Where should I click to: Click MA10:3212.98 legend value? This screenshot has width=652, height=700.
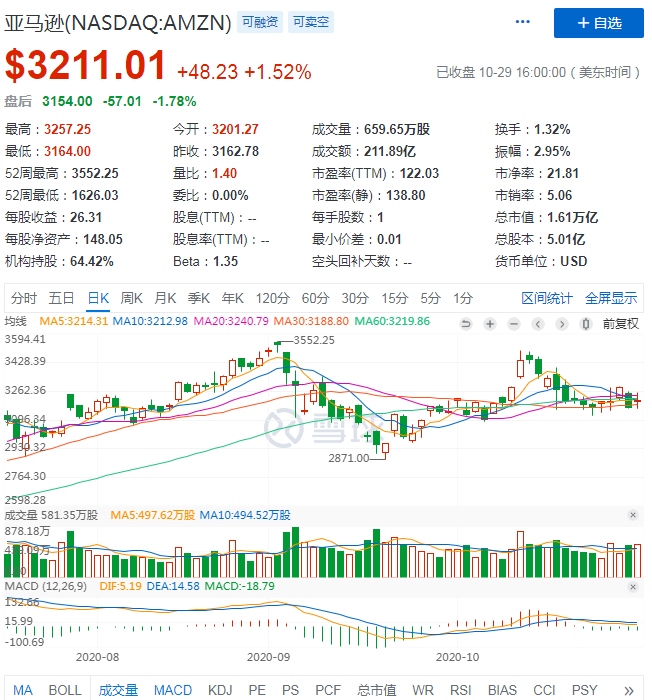[x=150, y=321]
